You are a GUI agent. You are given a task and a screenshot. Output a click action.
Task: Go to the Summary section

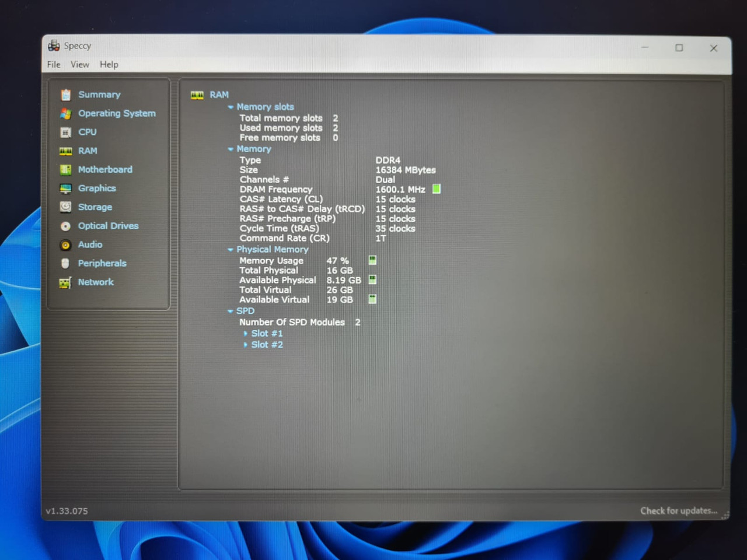[x=99, y=94]
